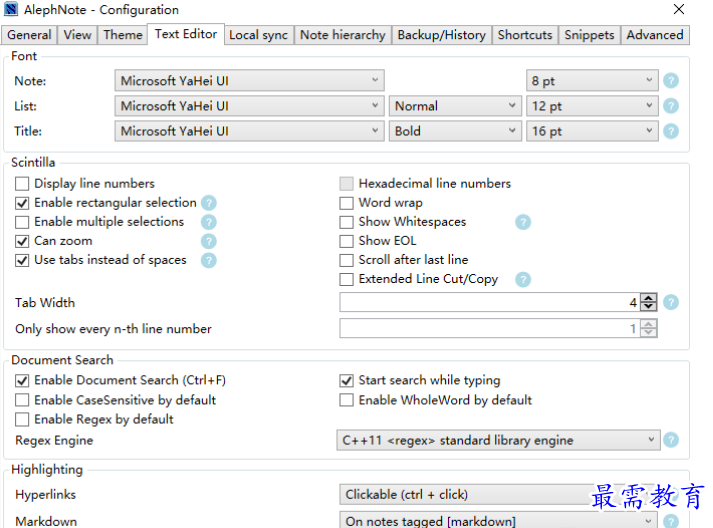Viewport: 713px width, 528px height.
Task: Open the Snippets tab
Action: coord(589,35)
